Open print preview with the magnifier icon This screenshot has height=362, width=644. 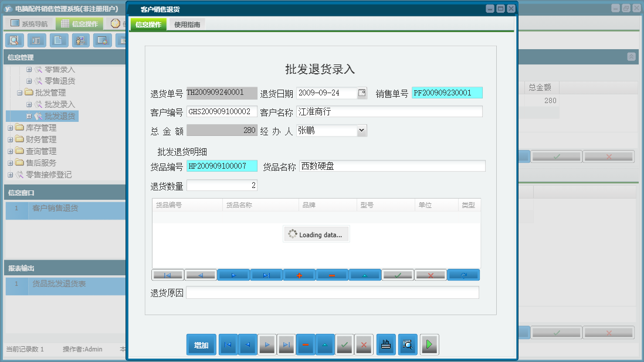[408, 345]
